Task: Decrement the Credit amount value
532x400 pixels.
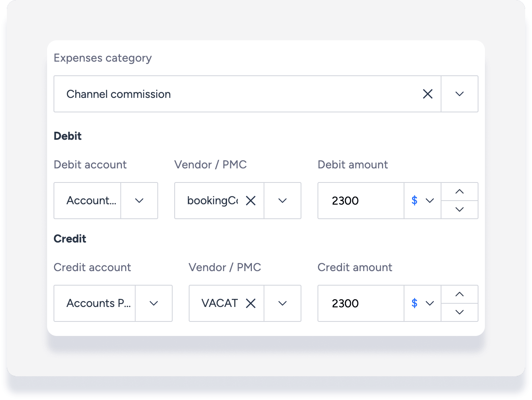Action: click(460, 312)
